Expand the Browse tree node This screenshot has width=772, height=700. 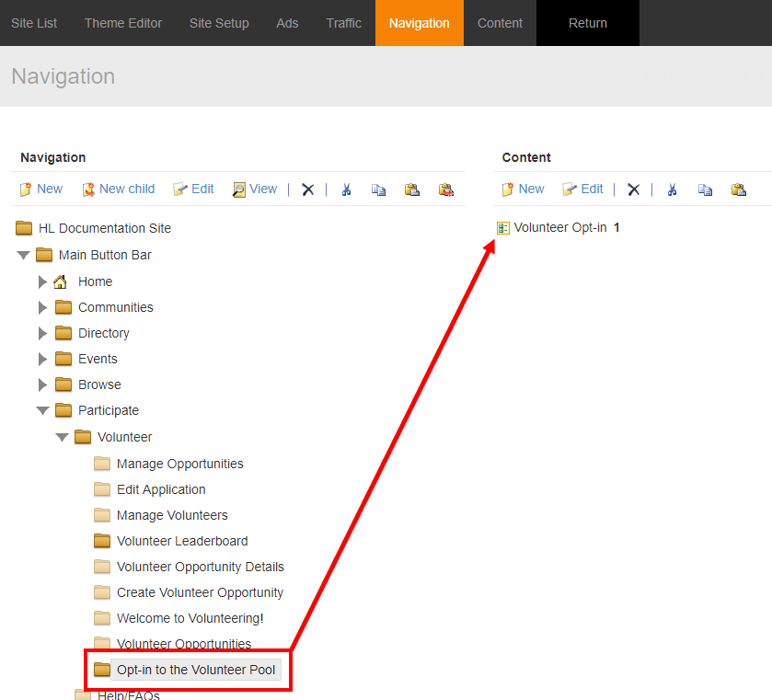click(43, 384)
